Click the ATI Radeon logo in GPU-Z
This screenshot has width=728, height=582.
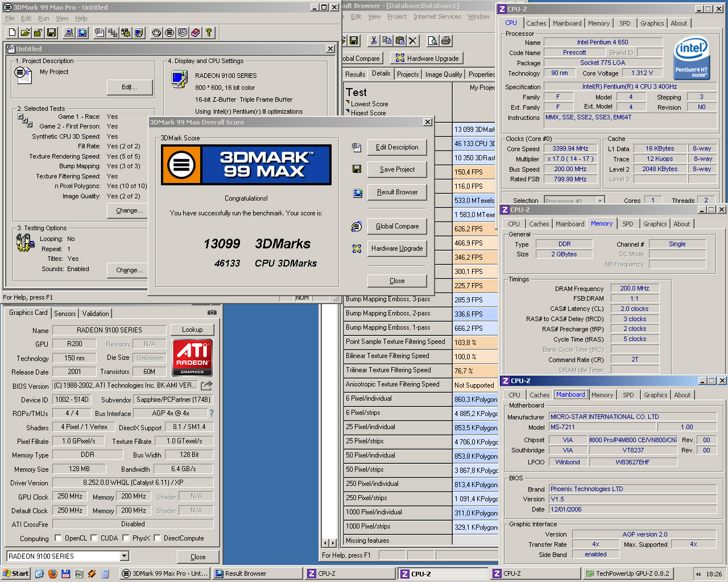(192, 357)
